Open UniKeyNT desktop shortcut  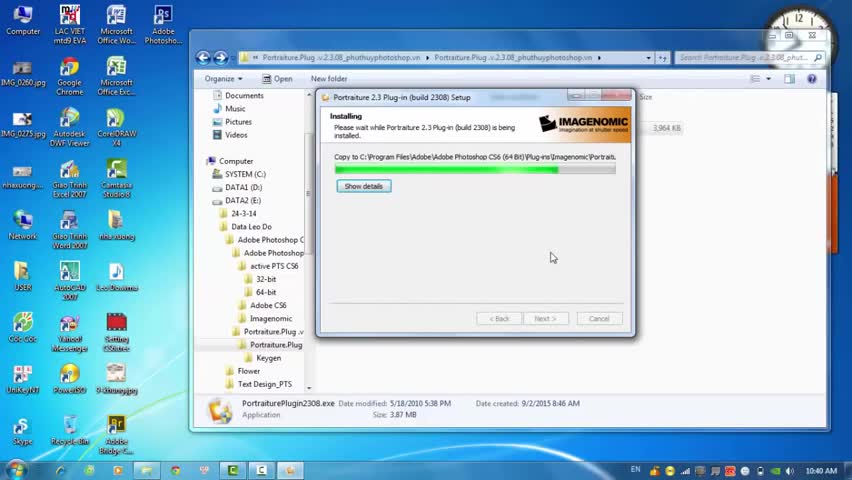23,379
